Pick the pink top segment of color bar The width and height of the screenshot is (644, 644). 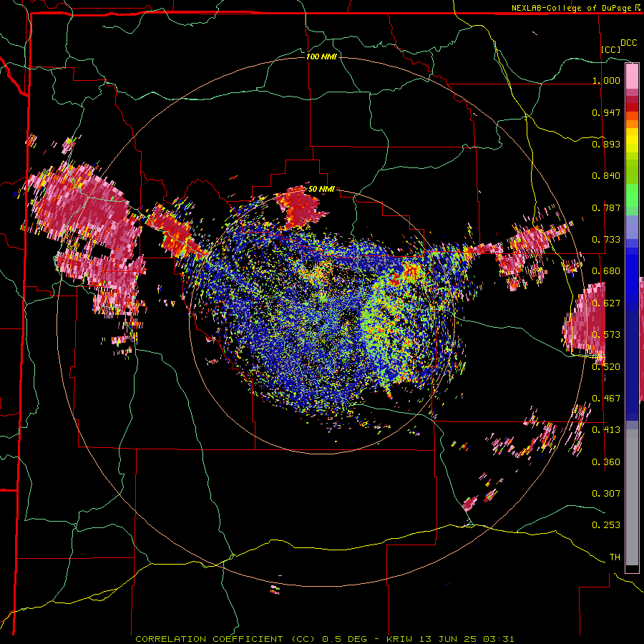(632, 76)
